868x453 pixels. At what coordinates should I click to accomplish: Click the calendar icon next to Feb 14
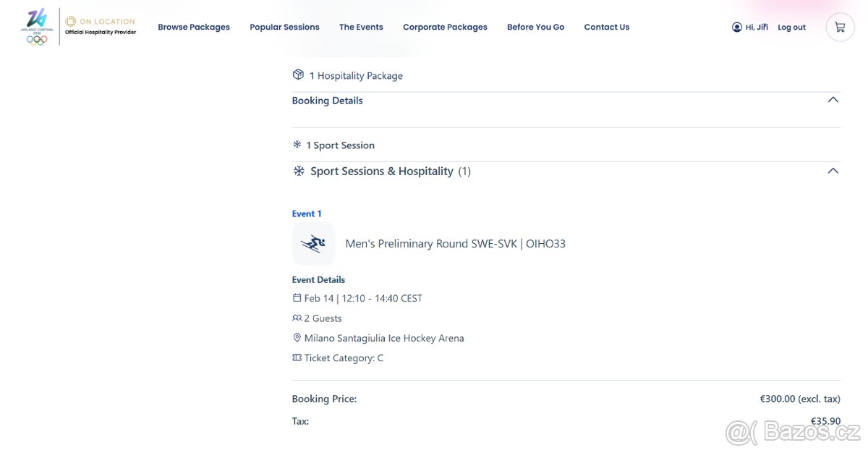[x=297, y=298]
